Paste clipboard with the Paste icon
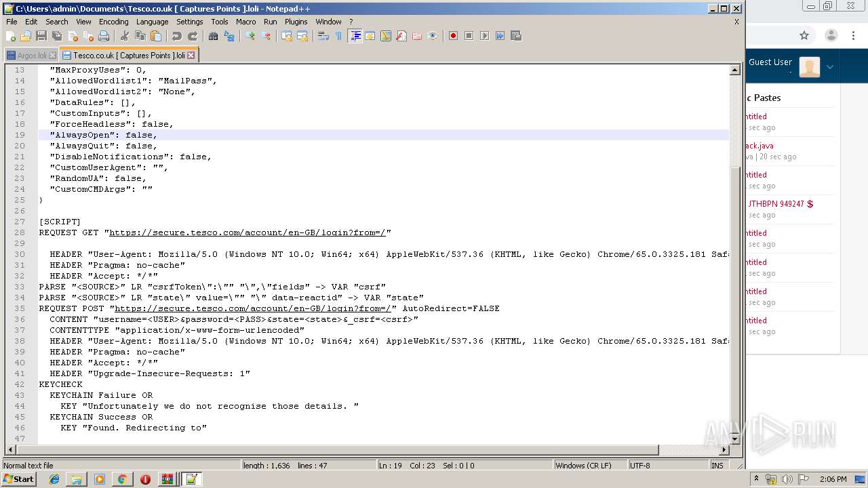Image resolution: width=868 pixels, height=488 pixels. tap(156, 36)
